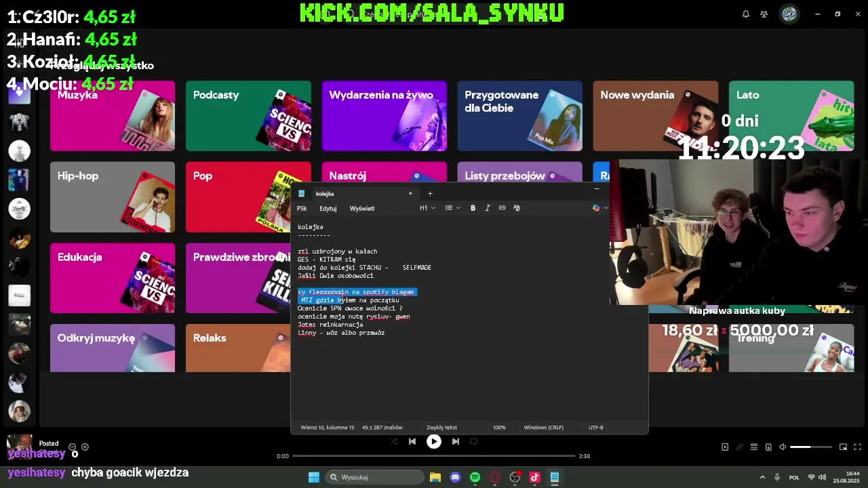The height and width of the screenshot is (488, 868).
Task: Add a new Notepad tab
Action: [430, 193]
